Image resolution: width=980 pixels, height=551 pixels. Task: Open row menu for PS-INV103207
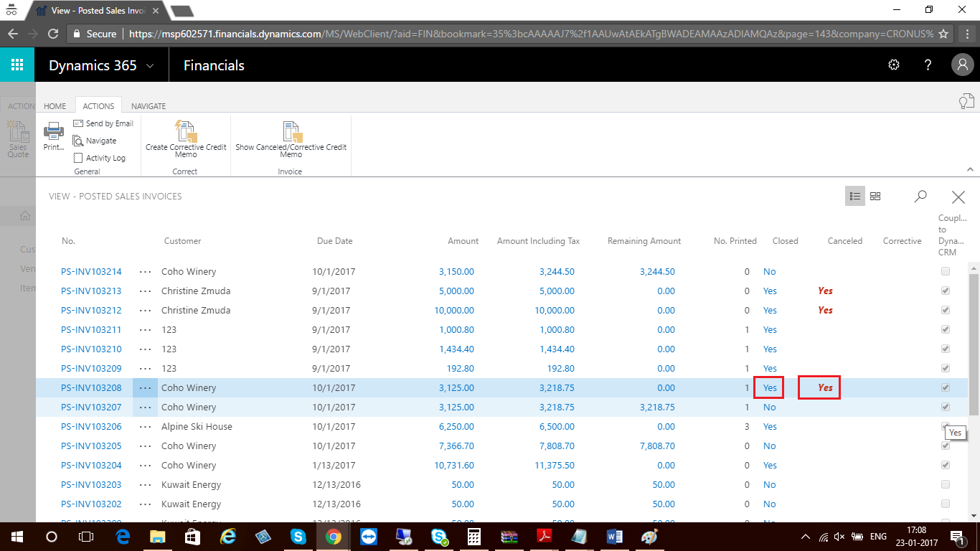(x=146, y=408)
